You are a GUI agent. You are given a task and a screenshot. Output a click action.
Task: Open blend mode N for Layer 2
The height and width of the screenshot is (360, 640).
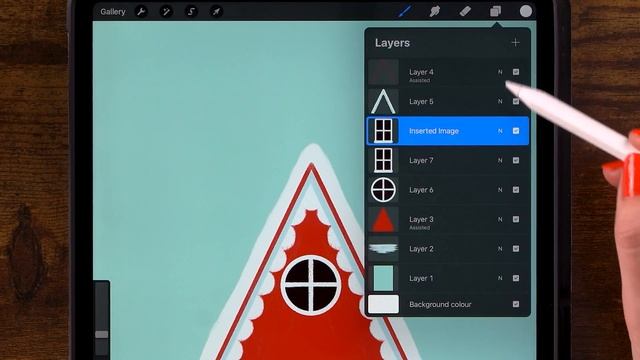[x=500, y=249]
